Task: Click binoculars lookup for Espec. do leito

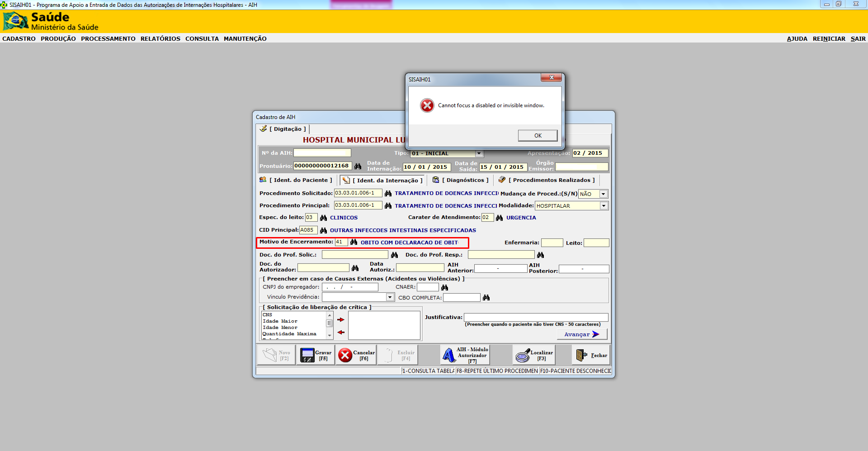Action: pyautogui.click(x=323, y=218)
